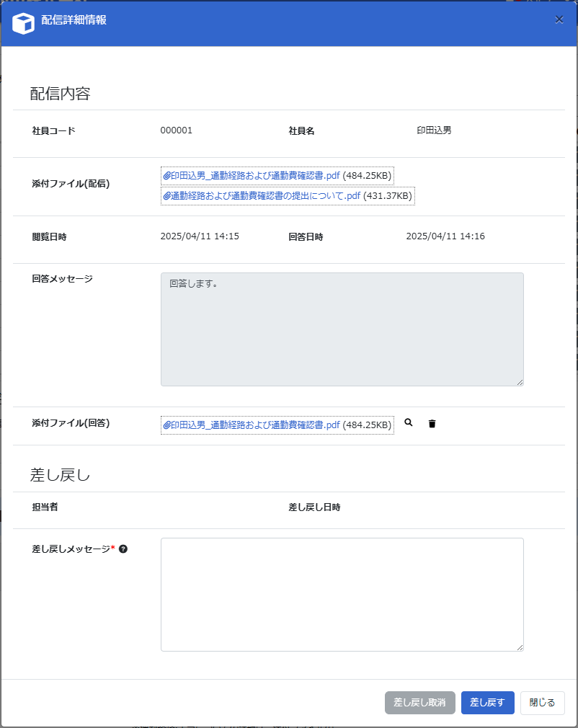This screenshot has height=728, width=578.
Task: Grab resize handle of 回答メッセージ box
Action: pyautogui.click(x=520, y=382)
